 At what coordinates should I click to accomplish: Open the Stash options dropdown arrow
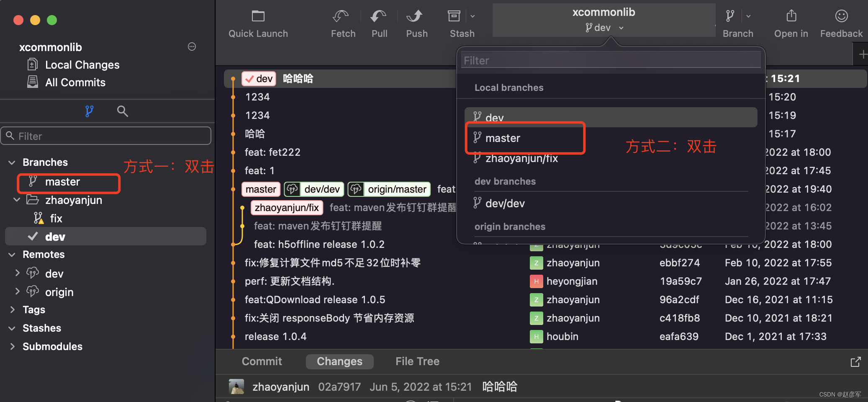[x=473, y=16]
